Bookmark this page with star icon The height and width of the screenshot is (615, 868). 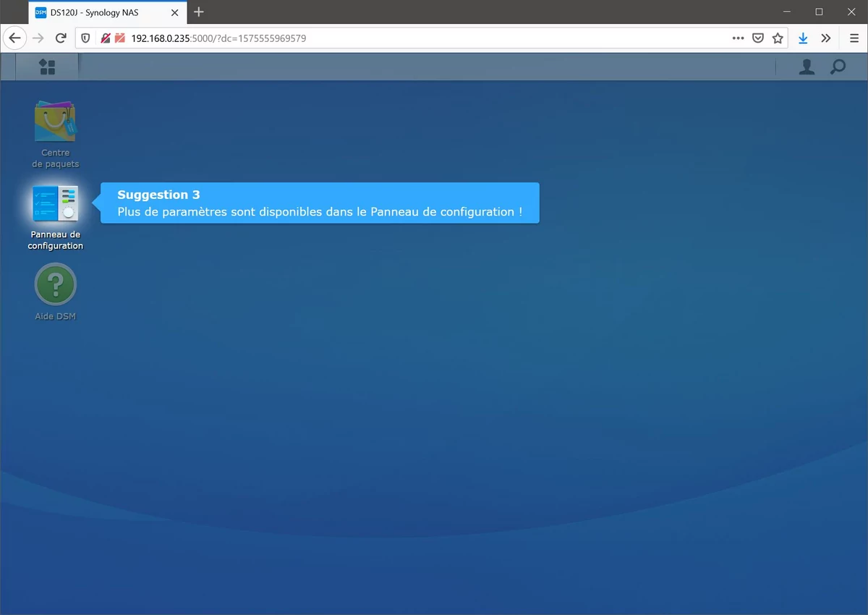point(778,38)
